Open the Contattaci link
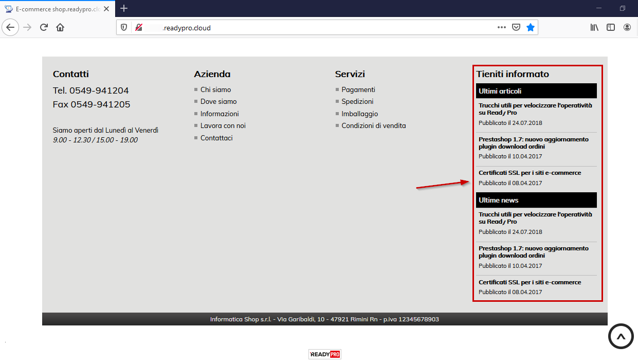This screenshot has height=364, width=638. coord(216,138)
